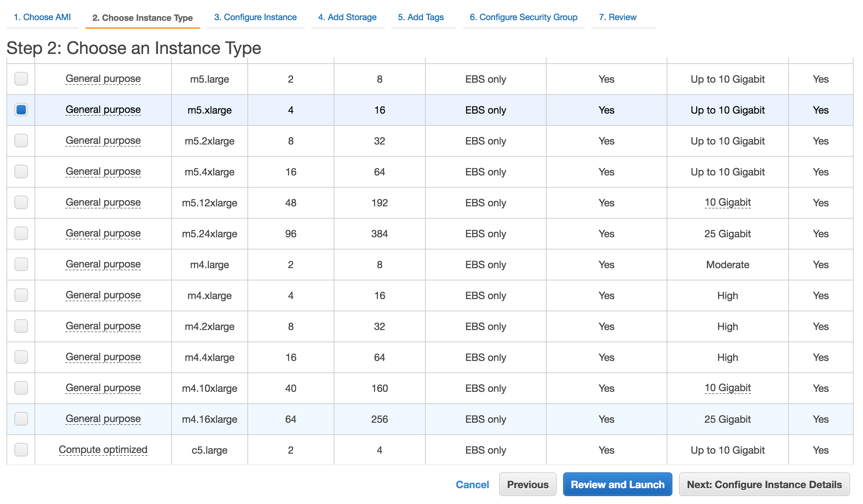Click the c5.large type cell

(x=210, y=450)
